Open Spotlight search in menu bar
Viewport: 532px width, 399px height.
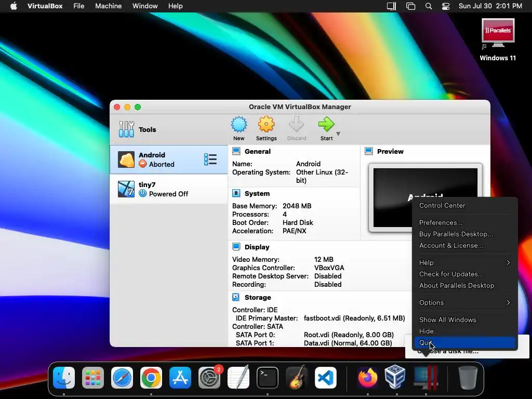click(x=429, y=6)
